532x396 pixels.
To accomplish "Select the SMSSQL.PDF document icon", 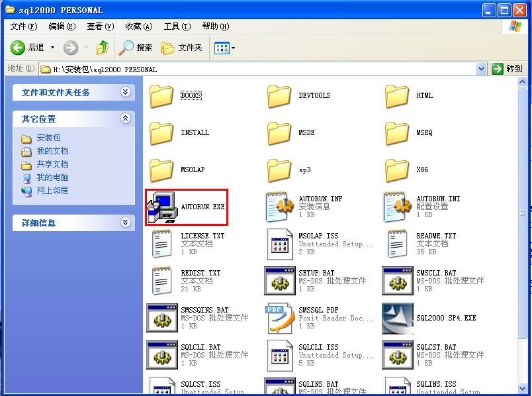I will coord(281,319).
